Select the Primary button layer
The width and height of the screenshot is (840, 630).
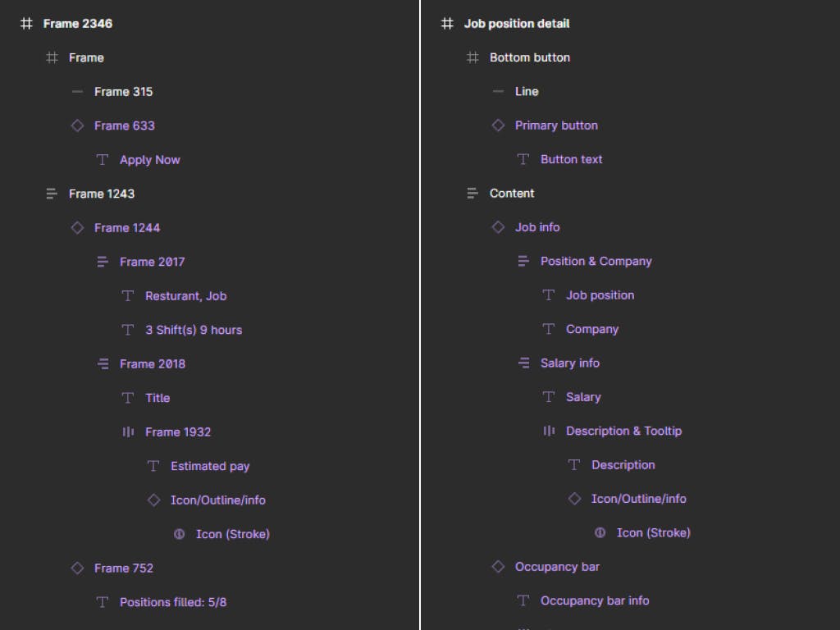point(556,126)
